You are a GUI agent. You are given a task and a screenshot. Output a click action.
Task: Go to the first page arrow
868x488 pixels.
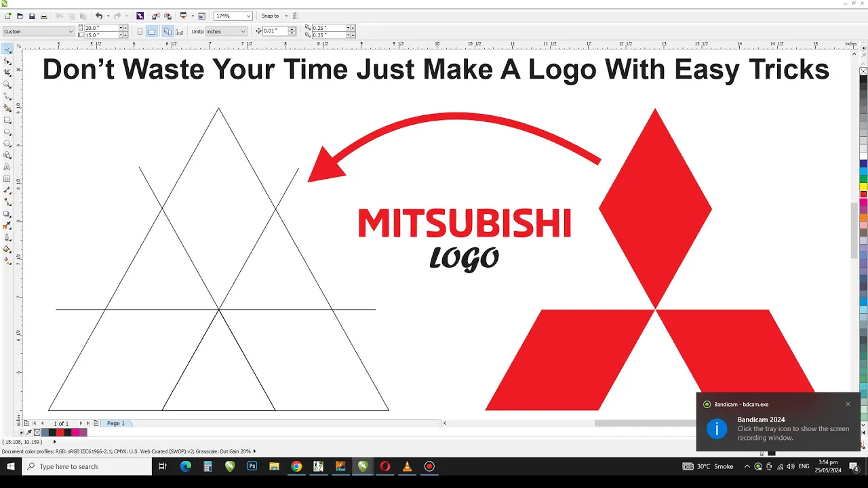click(x=34, y=423)
